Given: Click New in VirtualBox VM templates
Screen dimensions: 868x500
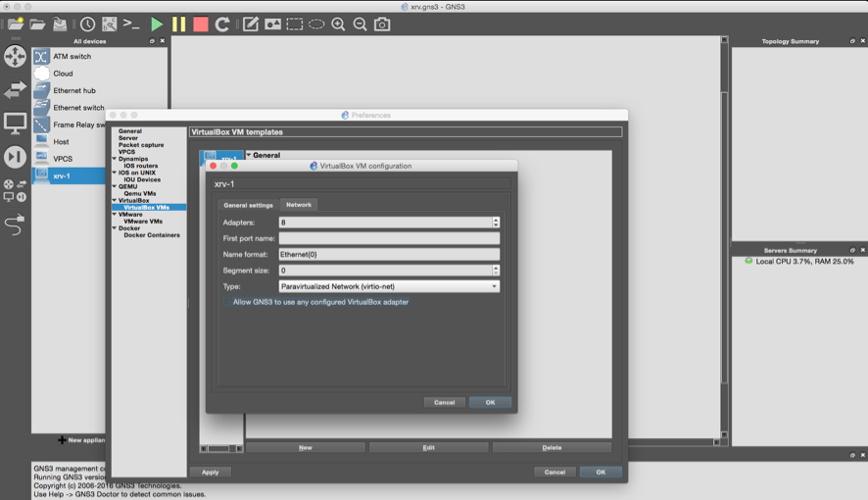Looking at the screenshot, I should 306,447.
